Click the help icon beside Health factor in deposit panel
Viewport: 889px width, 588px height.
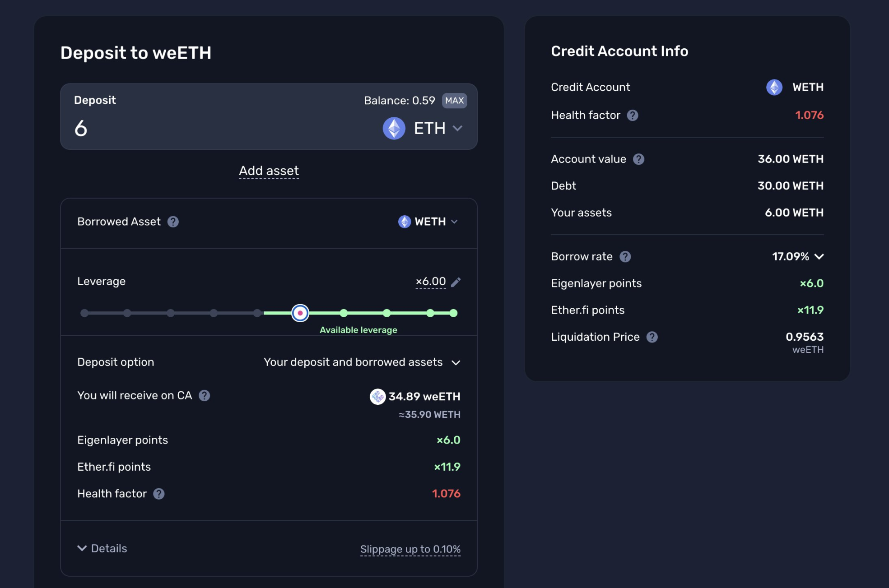click(158, 494)
